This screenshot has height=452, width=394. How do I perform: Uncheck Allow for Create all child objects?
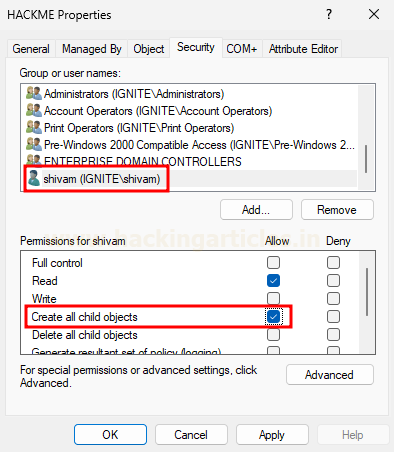click(x=273, y=317)
